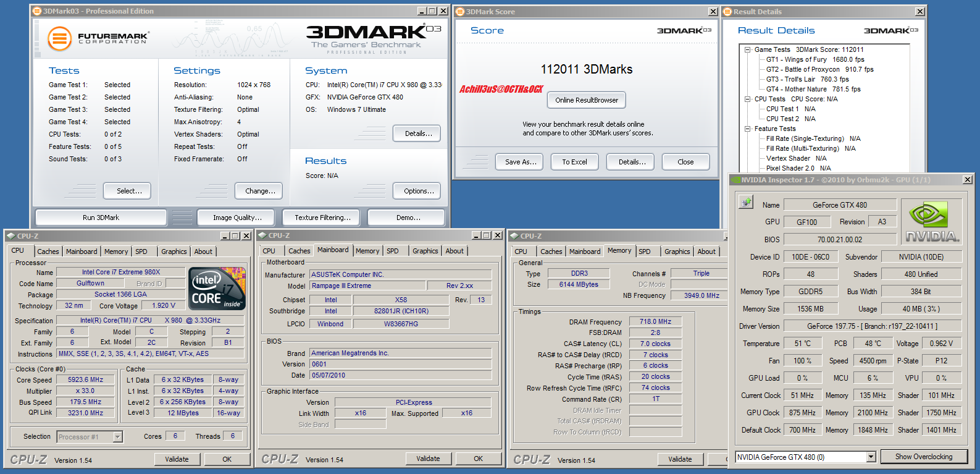Image resolution: width=980 pixels, height=474 pixels.
Task: Open Graphics tab in CPU-Z Mainboard window
Action: click(x=425, y=251)
